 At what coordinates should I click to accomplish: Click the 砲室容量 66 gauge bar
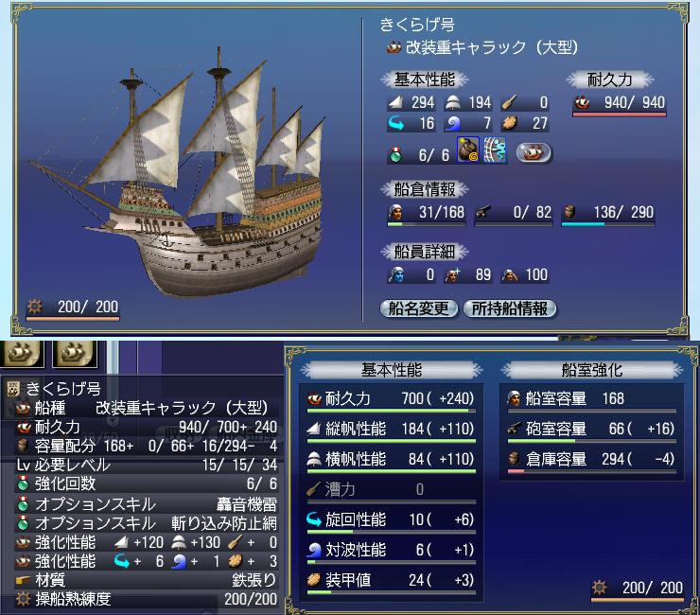point(592,441)
